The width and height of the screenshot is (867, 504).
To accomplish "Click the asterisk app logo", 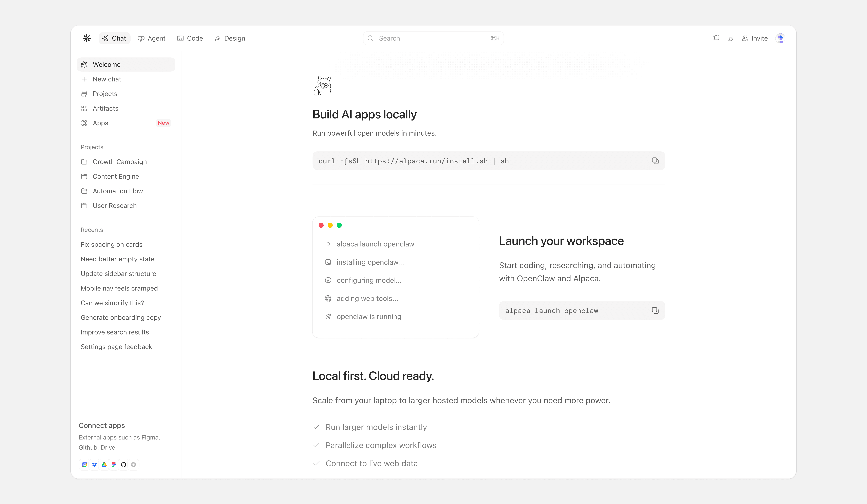I will 86,38.
